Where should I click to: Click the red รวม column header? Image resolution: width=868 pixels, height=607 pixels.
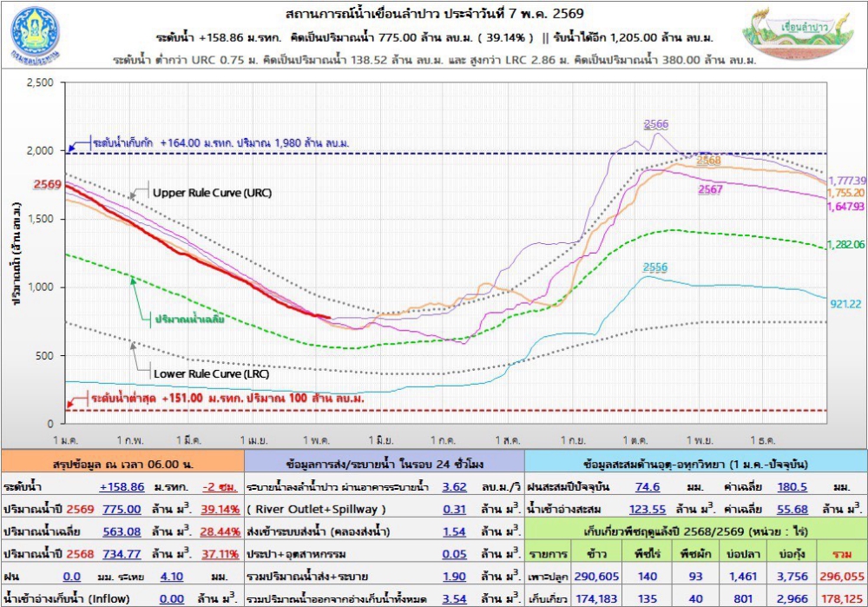point(842,554)
